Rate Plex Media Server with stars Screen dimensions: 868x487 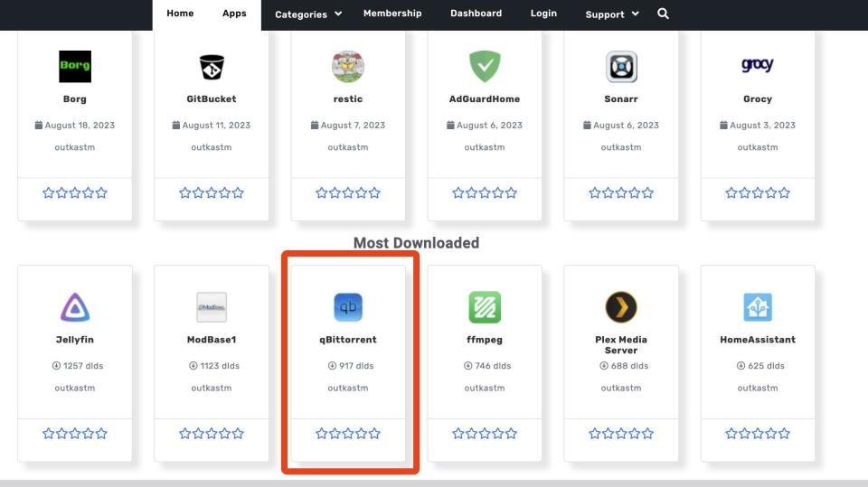621,434
